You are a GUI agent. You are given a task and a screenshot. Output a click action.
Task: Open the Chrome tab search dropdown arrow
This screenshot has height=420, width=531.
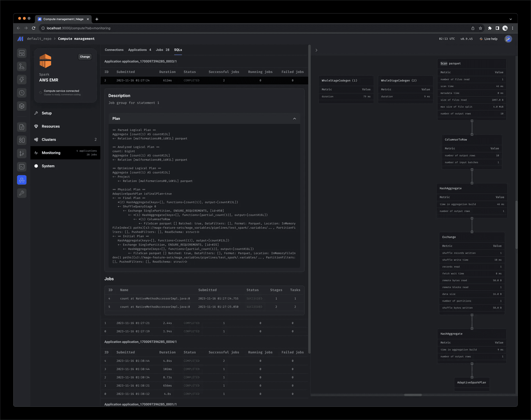click(511, 19)
